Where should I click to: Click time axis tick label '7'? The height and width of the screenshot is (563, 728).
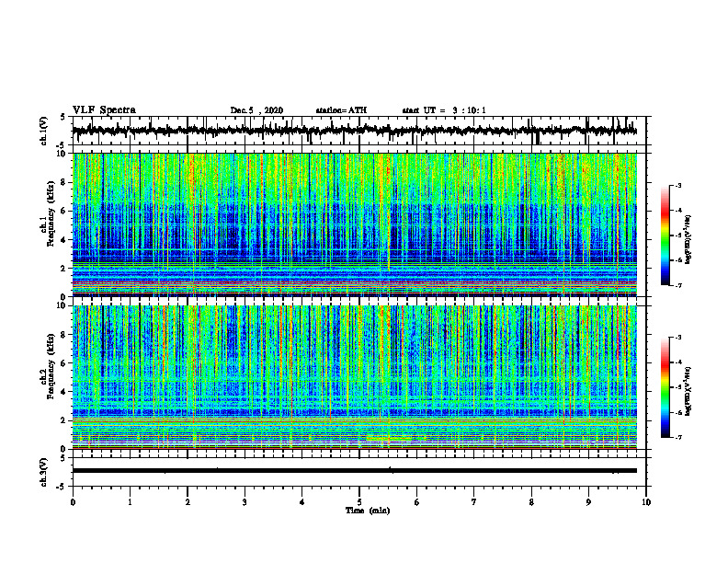(474, 502)
